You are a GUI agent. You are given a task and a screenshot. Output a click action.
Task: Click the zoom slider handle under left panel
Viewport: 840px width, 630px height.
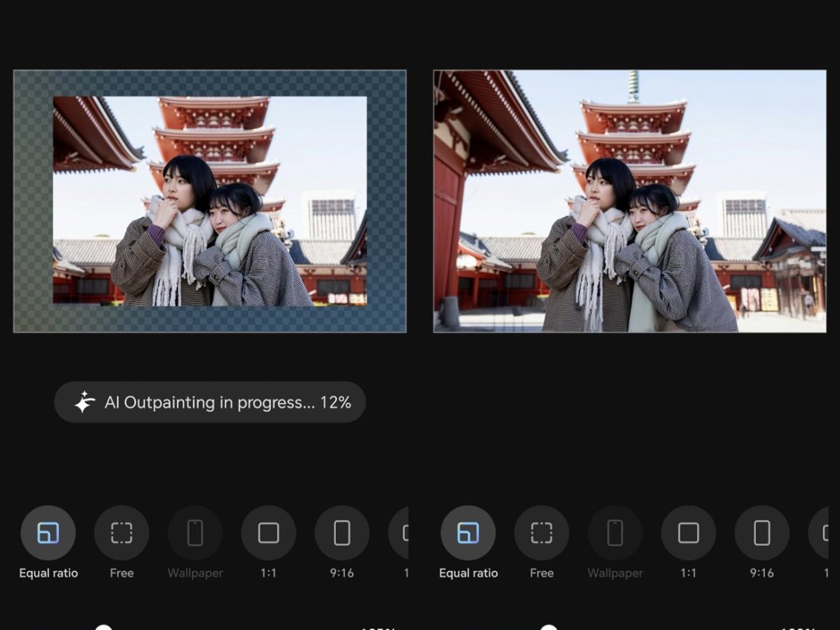coord(104,627)
